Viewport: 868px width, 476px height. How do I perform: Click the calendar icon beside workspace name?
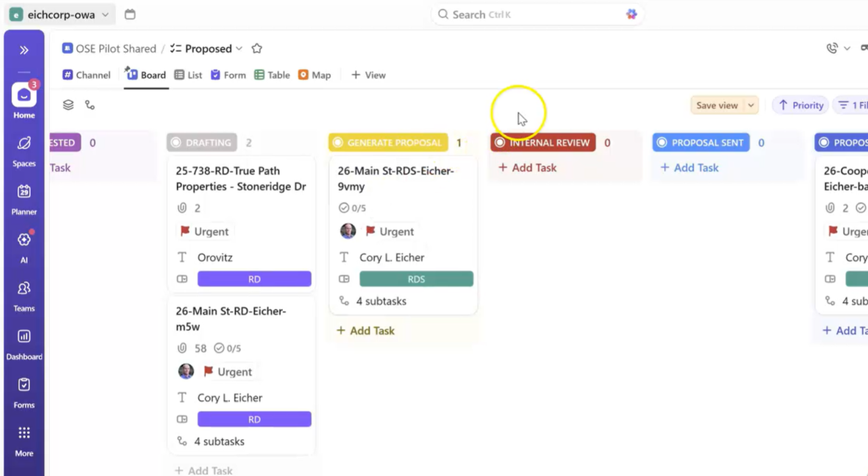[130, 14]
